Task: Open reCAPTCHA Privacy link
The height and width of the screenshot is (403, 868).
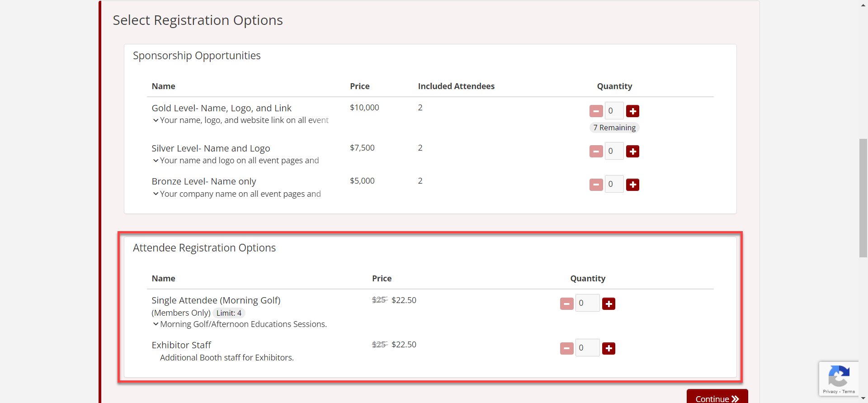Action: point(830,392)
